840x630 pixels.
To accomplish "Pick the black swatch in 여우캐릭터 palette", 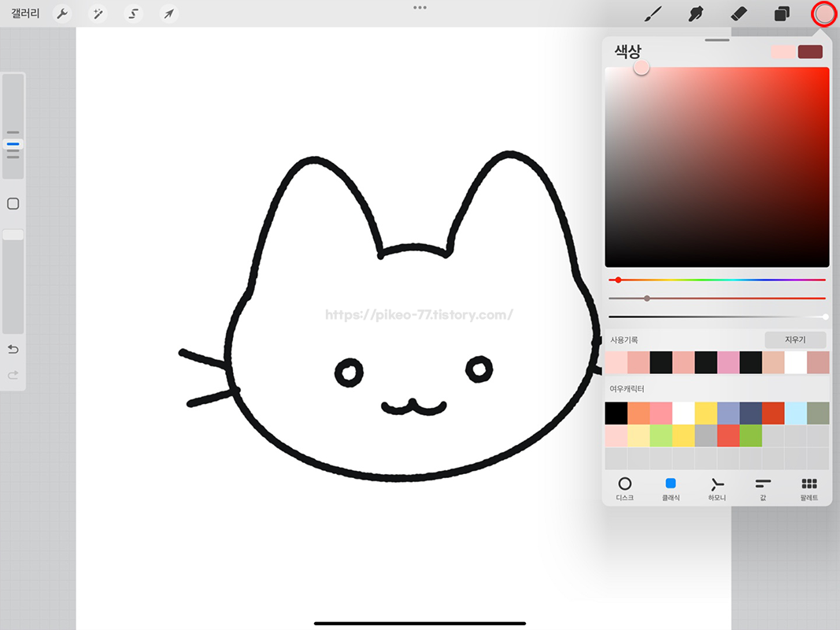I will coord(616,413).
